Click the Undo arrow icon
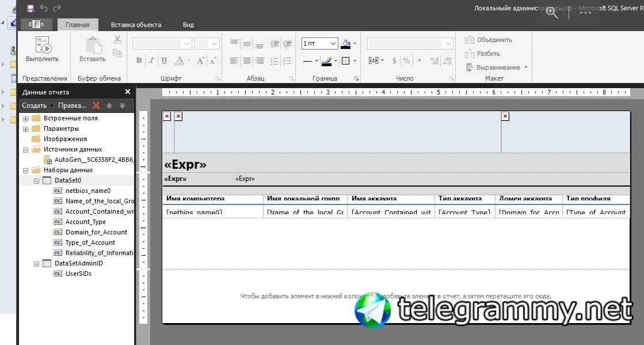 click(44, 8)
